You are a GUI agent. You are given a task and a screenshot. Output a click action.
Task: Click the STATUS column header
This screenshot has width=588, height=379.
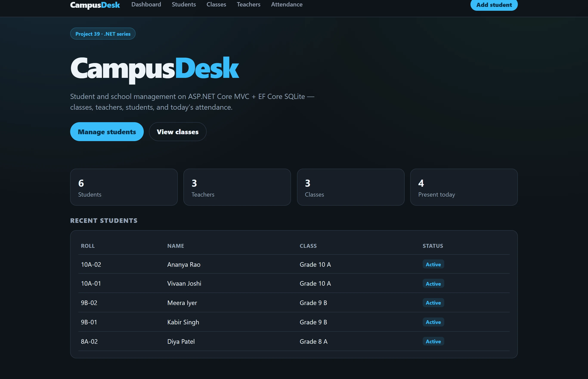point(433,246)
